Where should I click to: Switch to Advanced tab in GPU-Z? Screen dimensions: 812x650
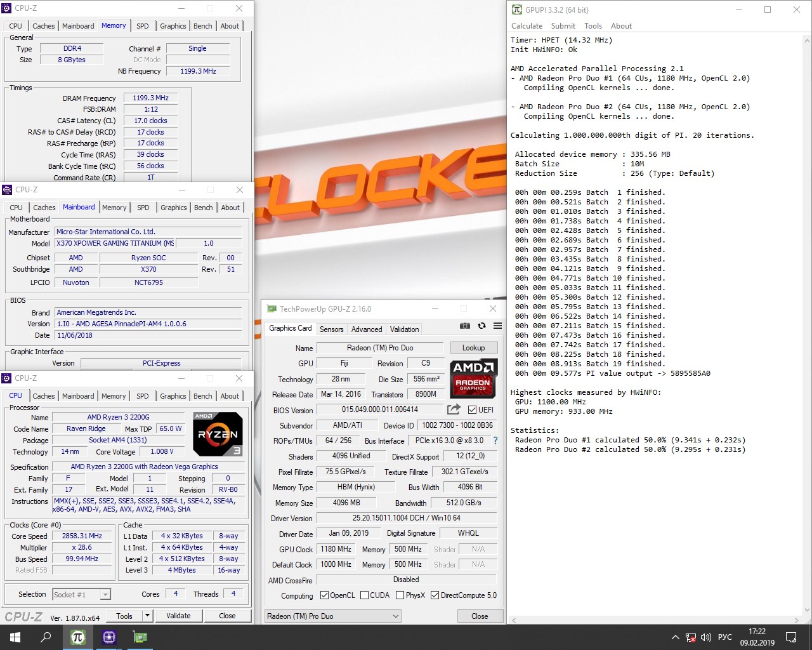[x=367, y=329]
